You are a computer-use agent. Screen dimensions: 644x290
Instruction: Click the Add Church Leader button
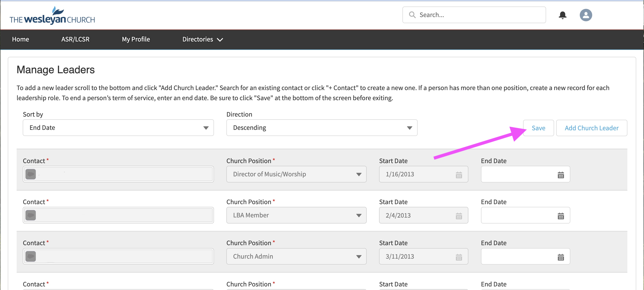click(591, 128)
